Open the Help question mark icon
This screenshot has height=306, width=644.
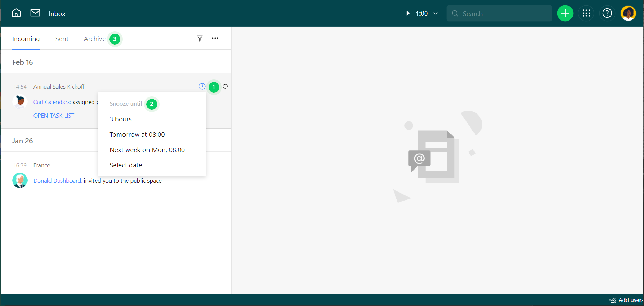(607, 14)
